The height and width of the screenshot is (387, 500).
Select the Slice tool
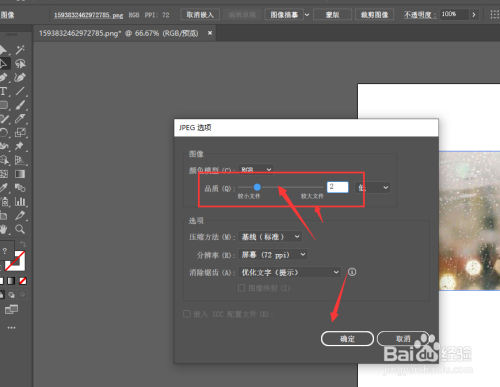tap(20, 215)
